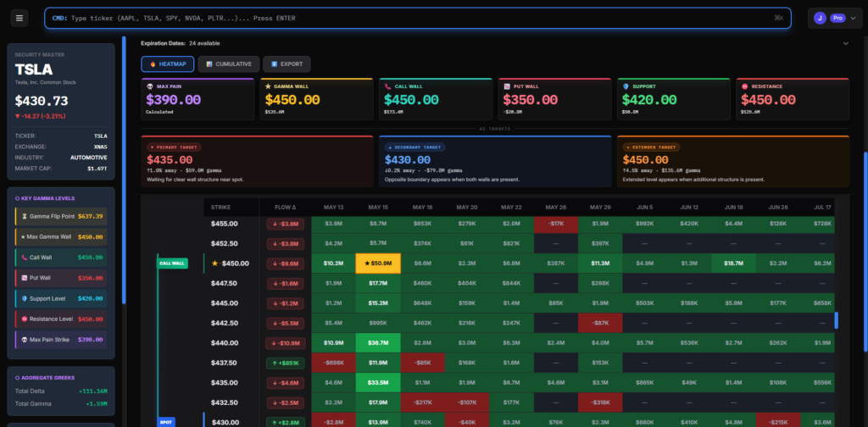
Task: Collapse the Expiration Dates section chevron
Action: pyautogui.click(x=845, y=43)
